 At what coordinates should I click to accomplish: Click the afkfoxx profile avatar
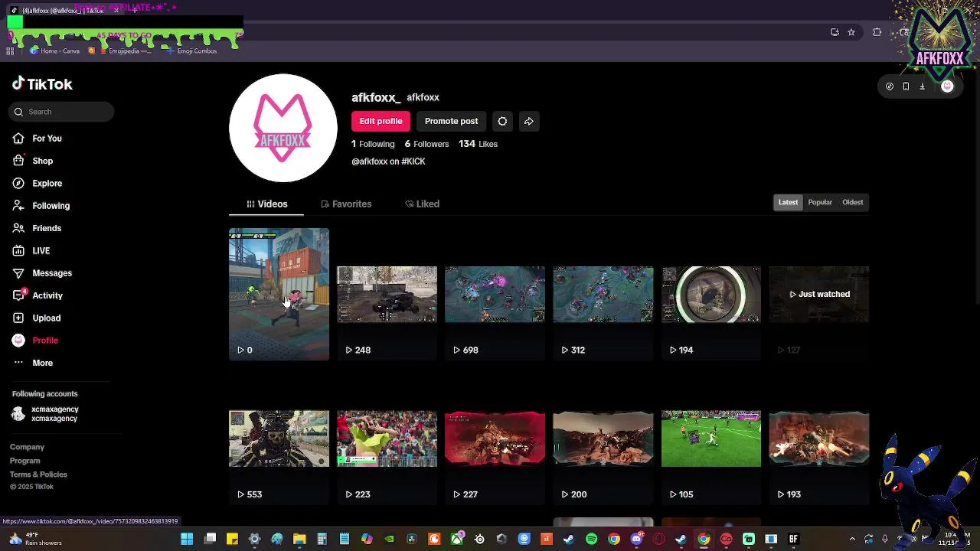pyautogui.click(x=283, y=128)
